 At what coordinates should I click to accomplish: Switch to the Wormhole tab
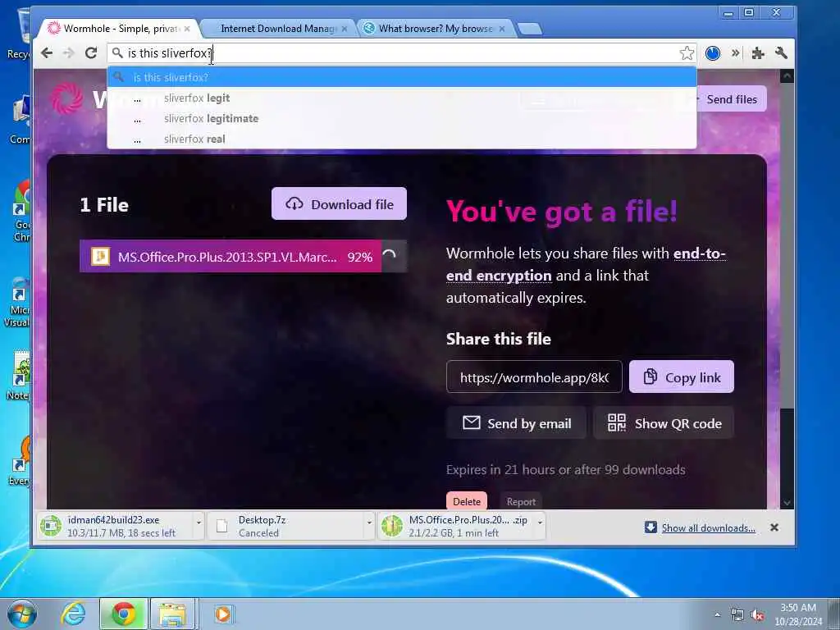coord(120,29)
